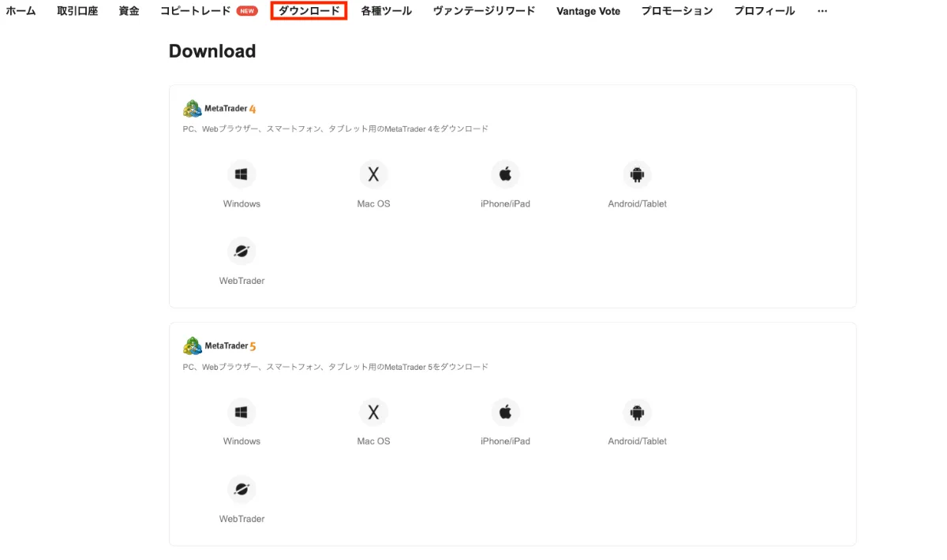Screen dimensions: 947x560
Task: Open the 取引口座 menu item
Action: (x=77, y=11)
